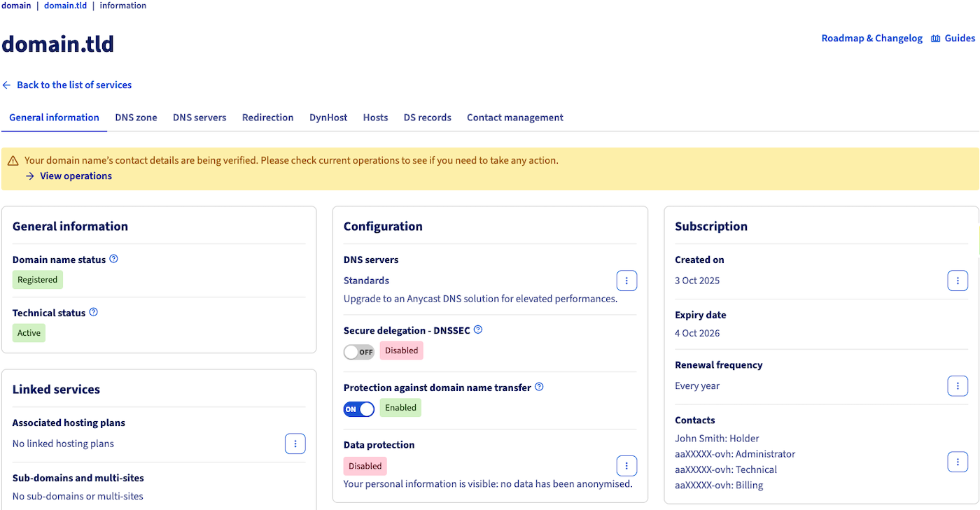The width and height of the screenshot is (980, 510).
Task: Click the Domain name status help icon
Action: (114, 259)
